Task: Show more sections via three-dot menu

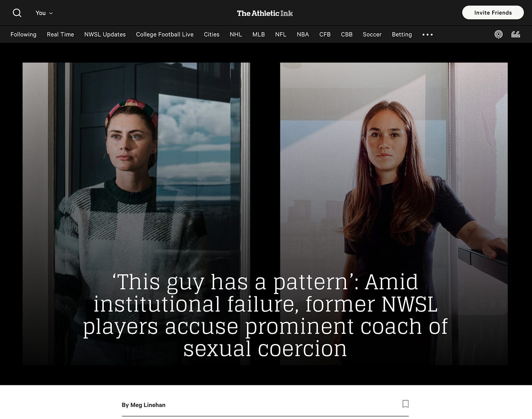Action: [x=427, y=35]
